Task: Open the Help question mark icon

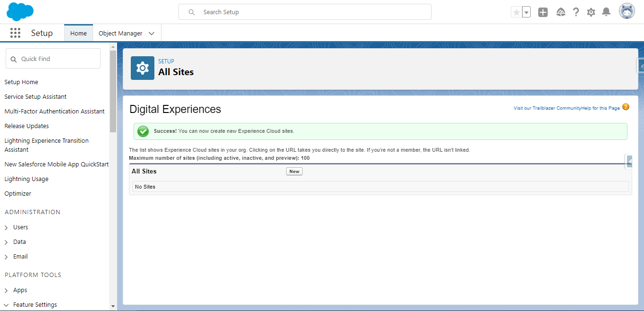Action: [576, 12]
